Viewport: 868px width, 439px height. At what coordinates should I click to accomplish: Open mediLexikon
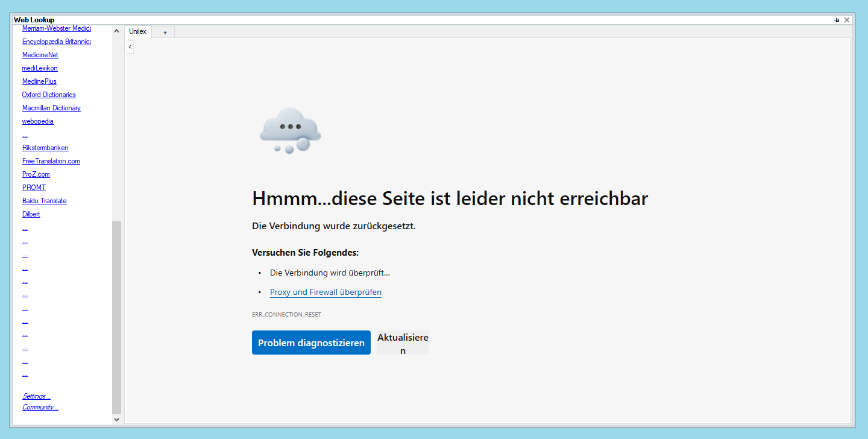click(x=40, y=68)
